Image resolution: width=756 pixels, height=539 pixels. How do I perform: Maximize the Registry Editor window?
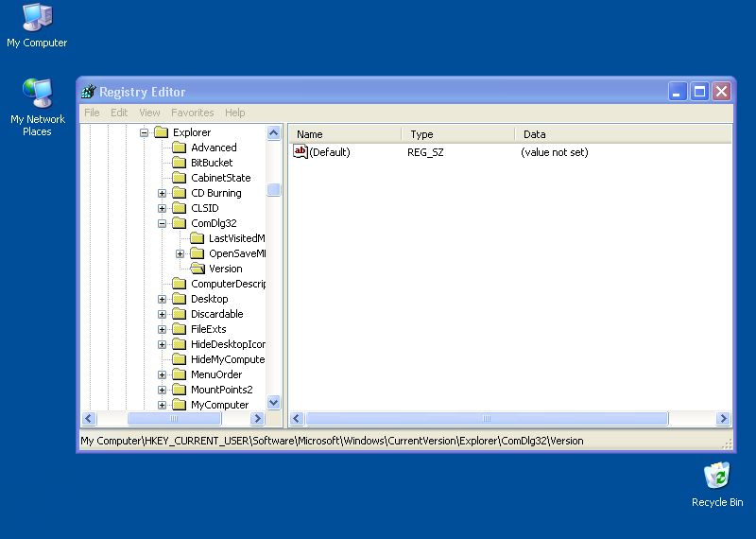(699, 91)
